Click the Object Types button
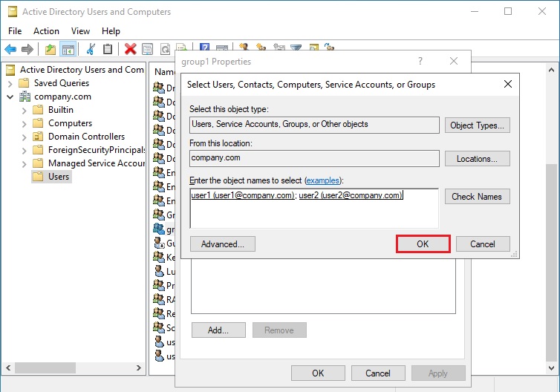The height and width of the screenshot is (392, 560). coord(477,125)
